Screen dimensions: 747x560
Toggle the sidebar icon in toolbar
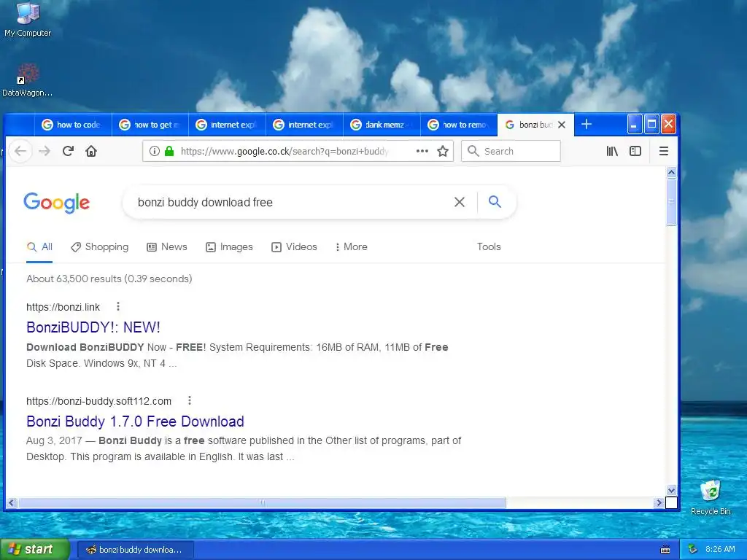635,152
